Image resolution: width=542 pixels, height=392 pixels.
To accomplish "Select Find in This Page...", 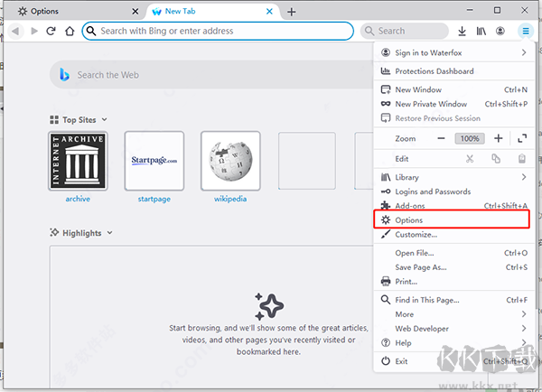I will click(x=453, y=300).
